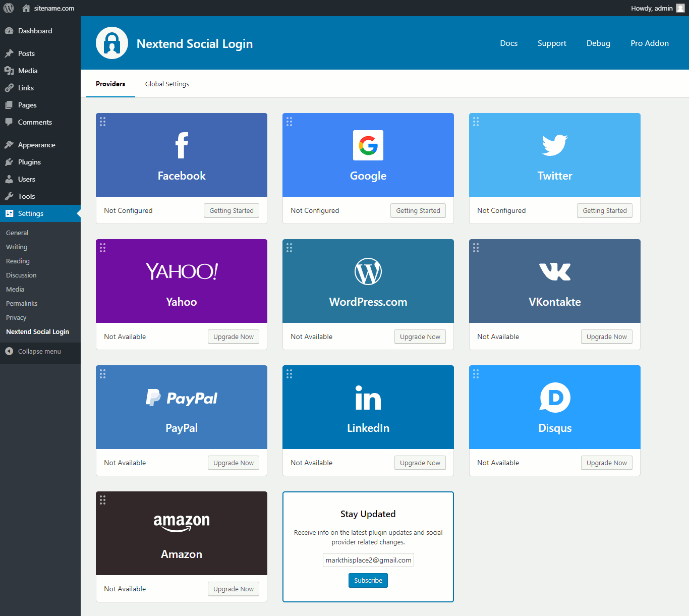The image size is (689, 616).
Task: Open Appearance in the admin menu
Action: point(40,145)
